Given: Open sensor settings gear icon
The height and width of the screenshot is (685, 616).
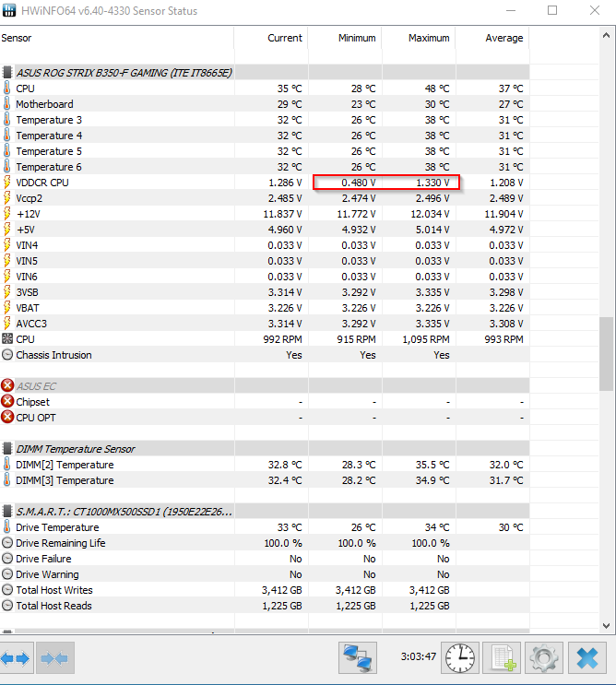Looking at the screenshot, I should [x=544, y=658].
